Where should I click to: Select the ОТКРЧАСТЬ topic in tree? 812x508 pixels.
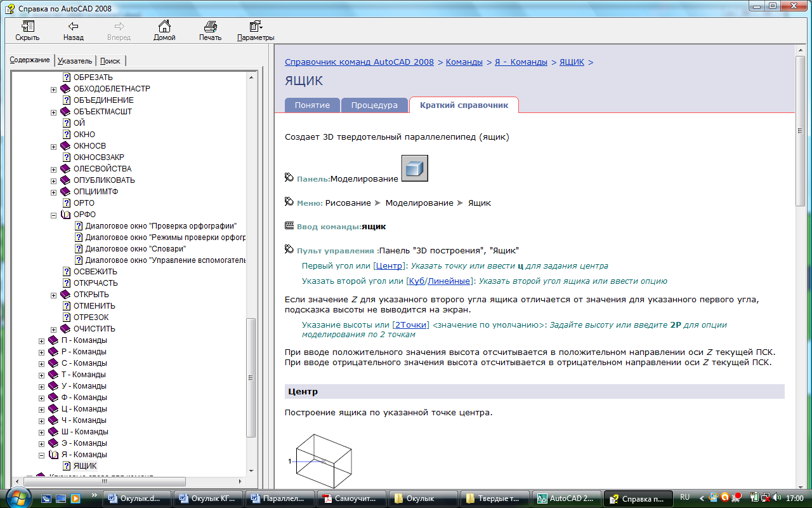(96, 283)
